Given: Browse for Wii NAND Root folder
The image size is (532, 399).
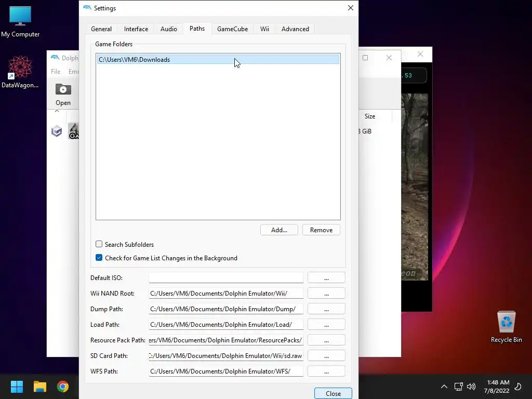Looking at the screenshot, I should click(x=326, y=293).
